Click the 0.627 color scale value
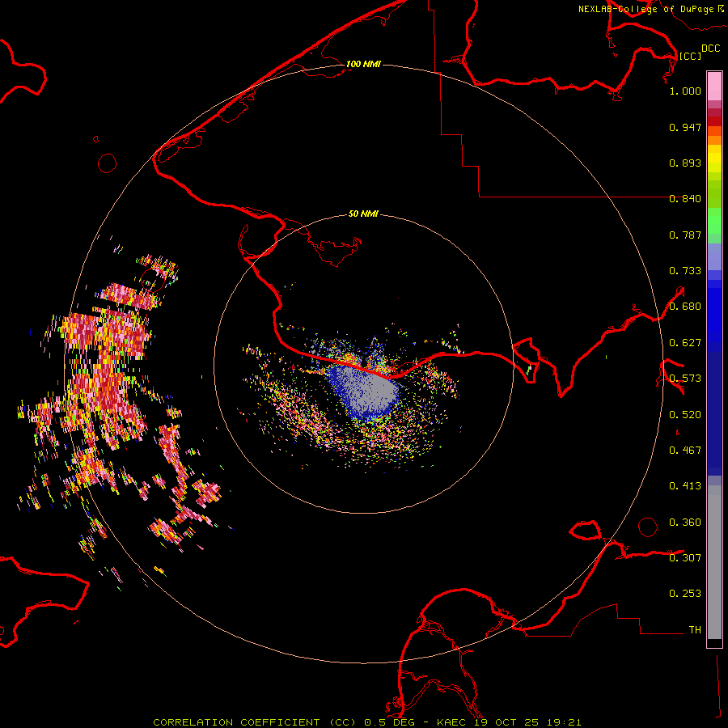 click(x=685, y=343)
